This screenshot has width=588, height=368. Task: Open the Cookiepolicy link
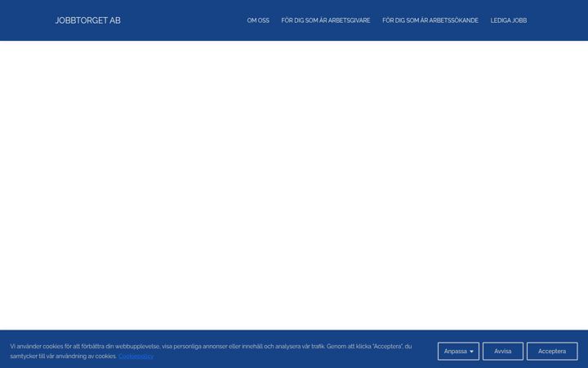click(136, 356)
